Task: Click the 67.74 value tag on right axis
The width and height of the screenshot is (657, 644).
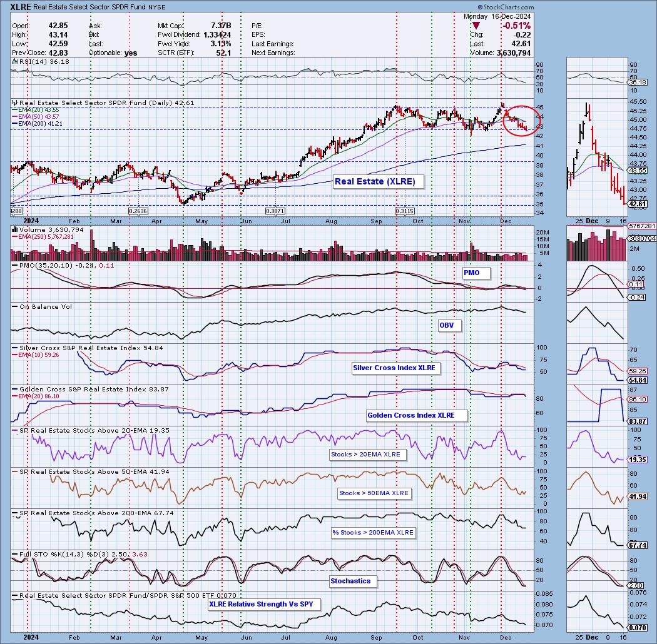Action: 638,545
